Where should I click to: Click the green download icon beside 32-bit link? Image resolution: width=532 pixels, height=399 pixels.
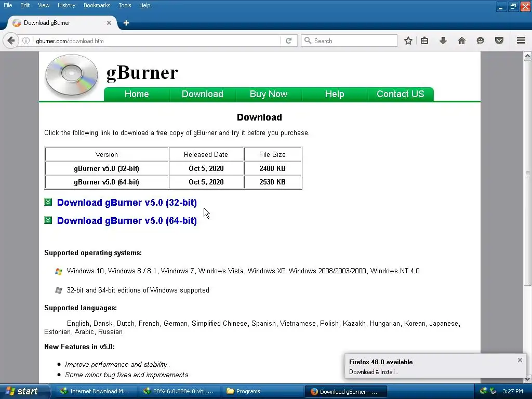click(48, 202)
